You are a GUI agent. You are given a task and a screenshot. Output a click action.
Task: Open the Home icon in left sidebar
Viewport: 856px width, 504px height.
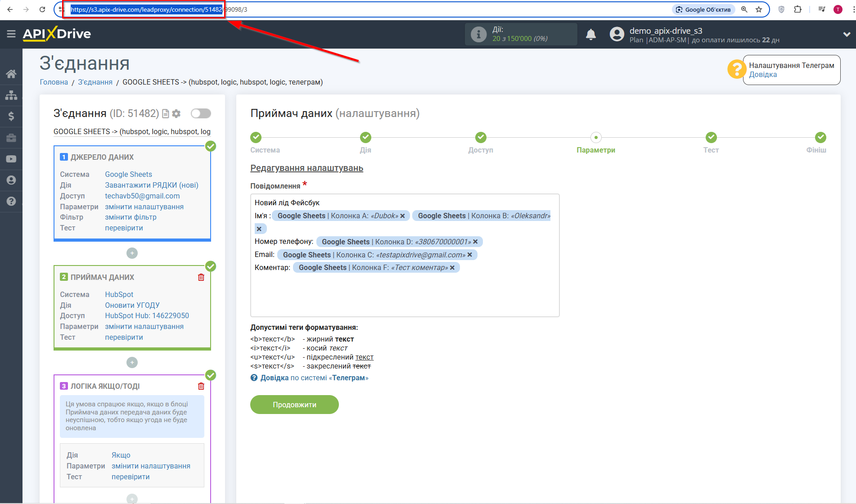point(11,74)
